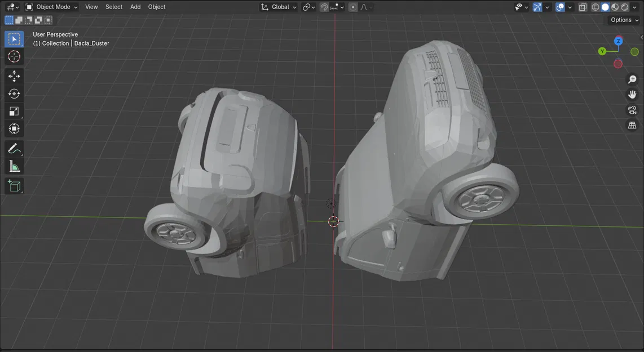The height and width of the screenshot is (352, 644).
Task: Activate the Annotate tool
Action: pos(14,148)
